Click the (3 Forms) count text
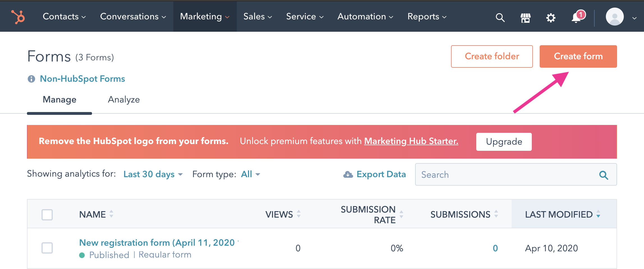644x269 pixels. 95,58
